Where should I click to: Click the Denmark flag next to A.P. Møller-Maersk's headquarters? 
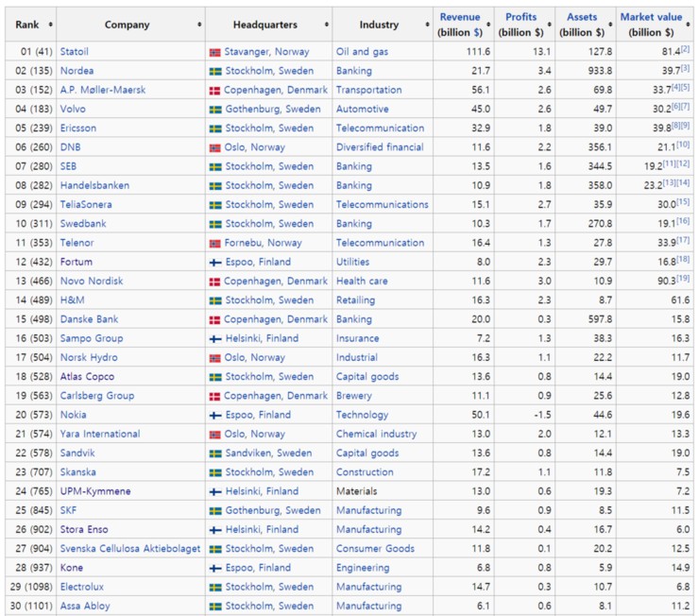(214, 91)
